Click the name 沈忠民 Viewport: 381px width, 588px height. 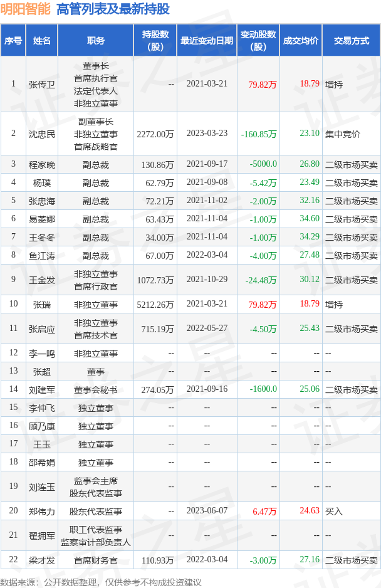click(41, 134)
